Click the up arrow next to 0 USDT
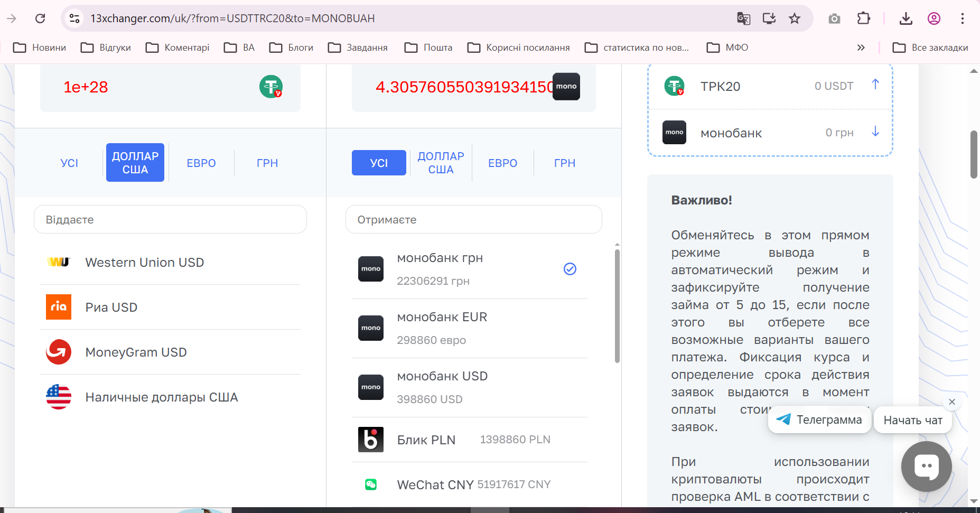This screenshot has width=980, height=513. coord(875,85)
